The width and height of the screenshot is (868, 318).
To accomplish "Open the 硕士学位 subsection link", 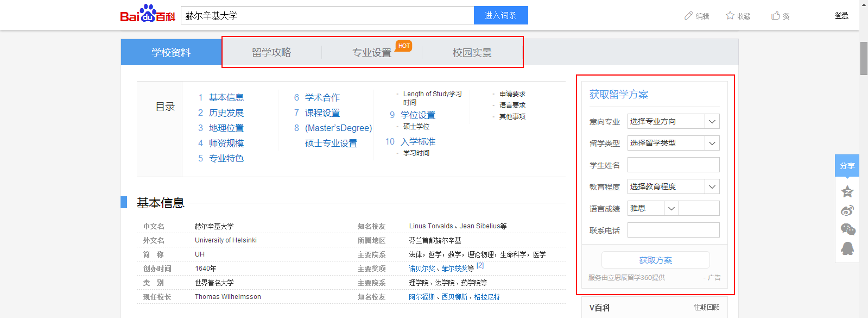I will pos(416,127).
